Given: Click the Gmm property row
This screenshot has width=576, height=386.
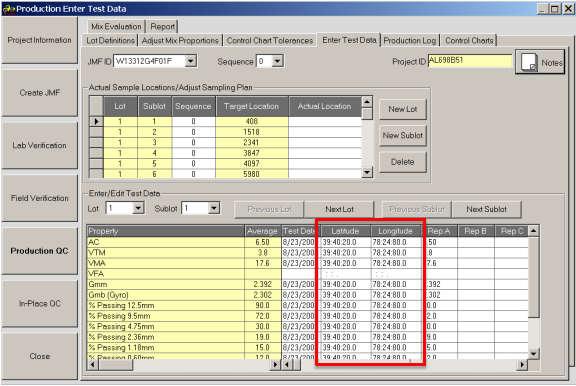Looking at the screenshot, I should coord(166,284).
